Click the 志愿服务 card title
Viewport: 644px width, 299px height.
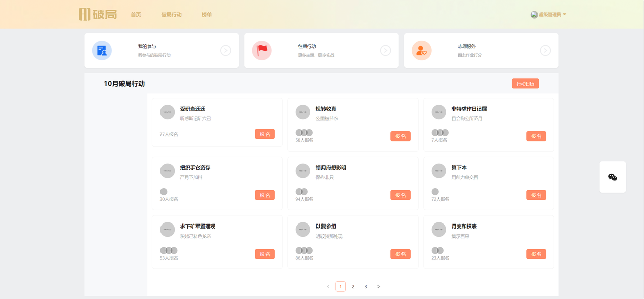pos(467,46)
